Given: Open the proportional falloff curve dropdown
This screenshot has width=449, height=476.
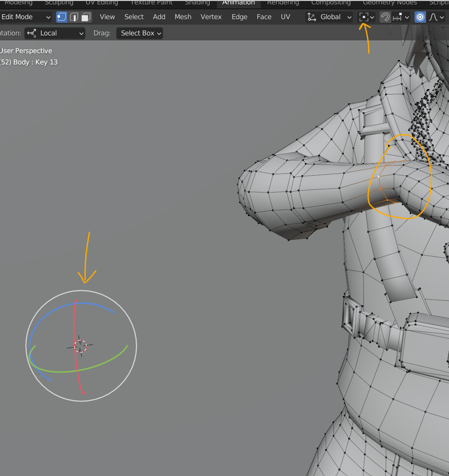Looking at the screenshot, I should click(x=437, y=17).
